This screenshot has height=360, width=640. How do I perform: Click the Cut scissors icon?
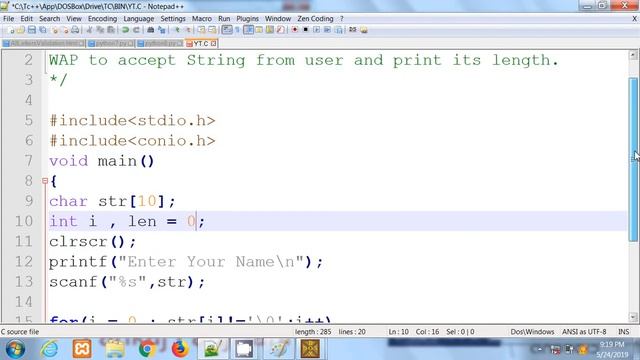(x=89, y=30)
